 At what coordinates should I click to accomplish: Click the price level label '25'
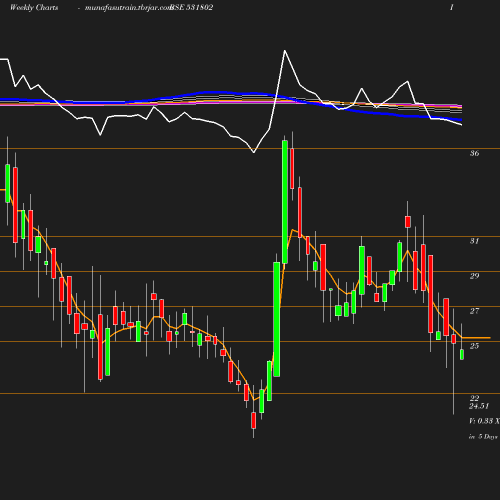coord(474,346)
